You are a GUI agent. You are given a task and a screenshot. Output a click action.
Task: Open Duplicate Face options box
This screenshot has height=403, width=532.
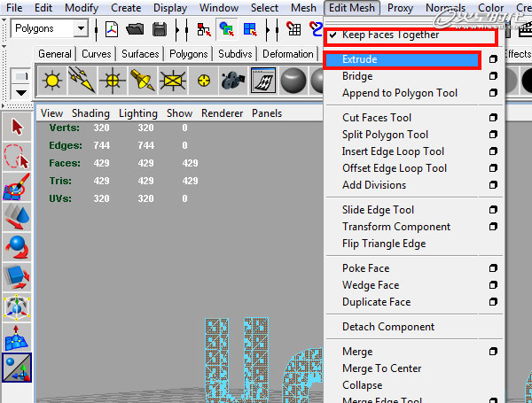coord(493,302)
